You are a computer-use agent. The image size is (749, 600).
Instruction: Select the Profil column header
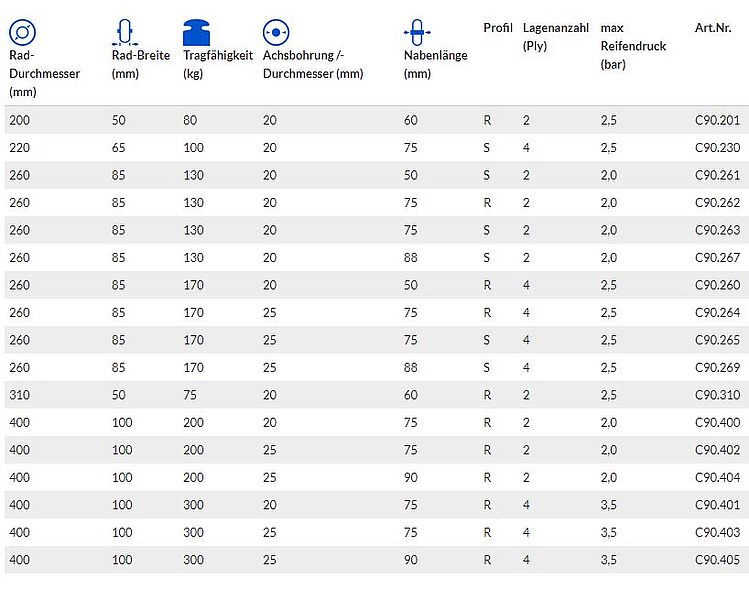point(498,28)
